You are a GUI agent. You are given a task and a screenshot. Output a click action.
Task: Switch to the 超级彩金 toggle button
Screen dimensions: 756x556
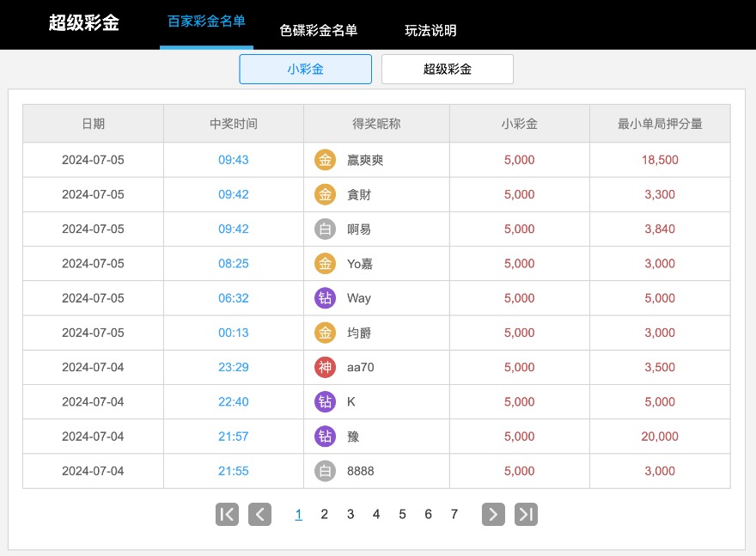[x=447, y=70]
